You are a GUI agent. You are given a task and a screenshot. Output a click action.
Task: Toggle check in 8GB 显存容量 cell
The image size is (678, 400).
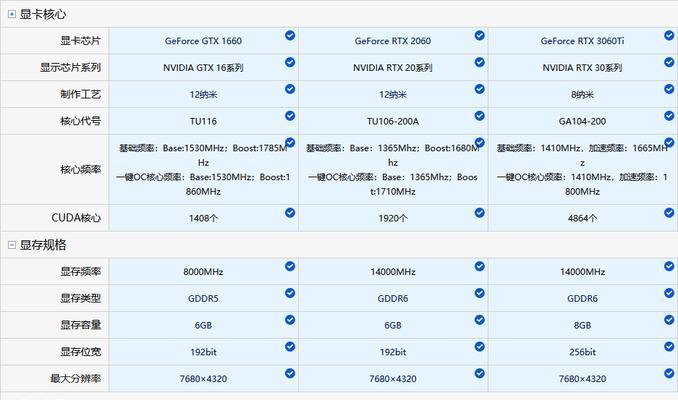(669, 320)
